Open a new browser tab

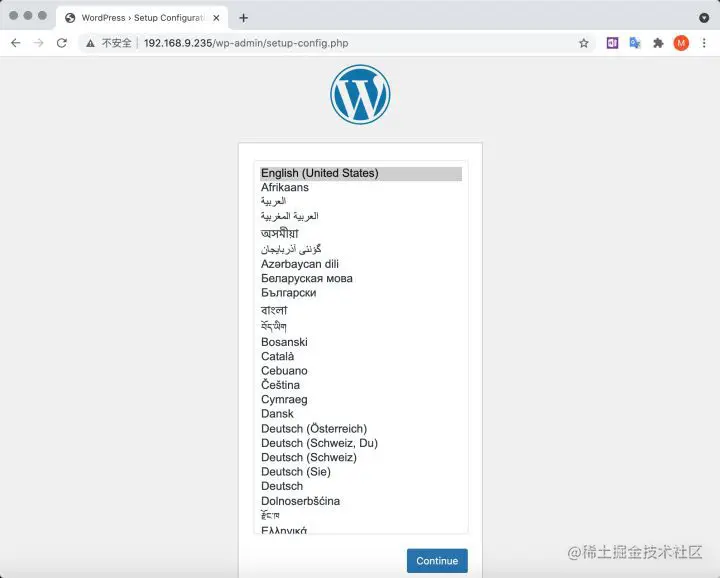coord(243,18)
